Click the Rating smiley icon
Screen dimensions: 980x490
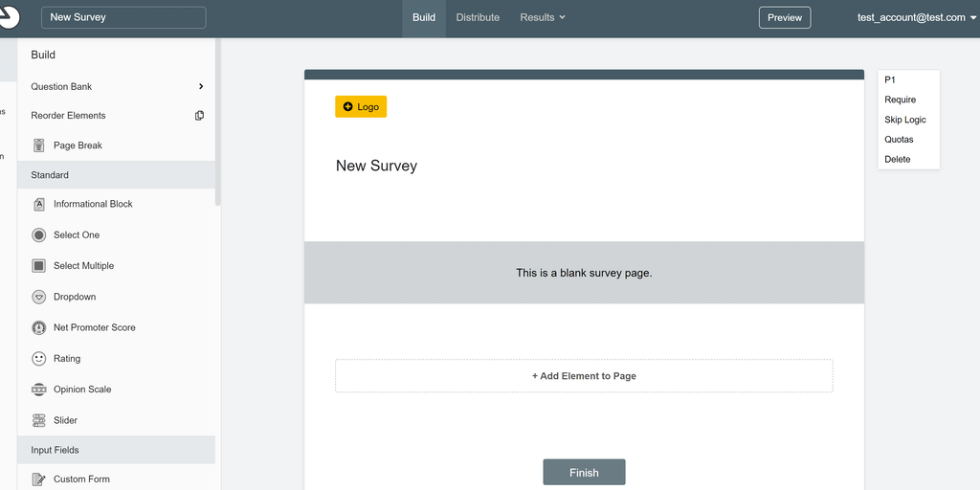pos(39,359)
